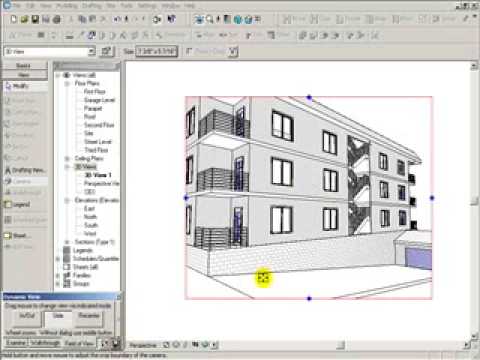Click the Size button in options bar

156,51
